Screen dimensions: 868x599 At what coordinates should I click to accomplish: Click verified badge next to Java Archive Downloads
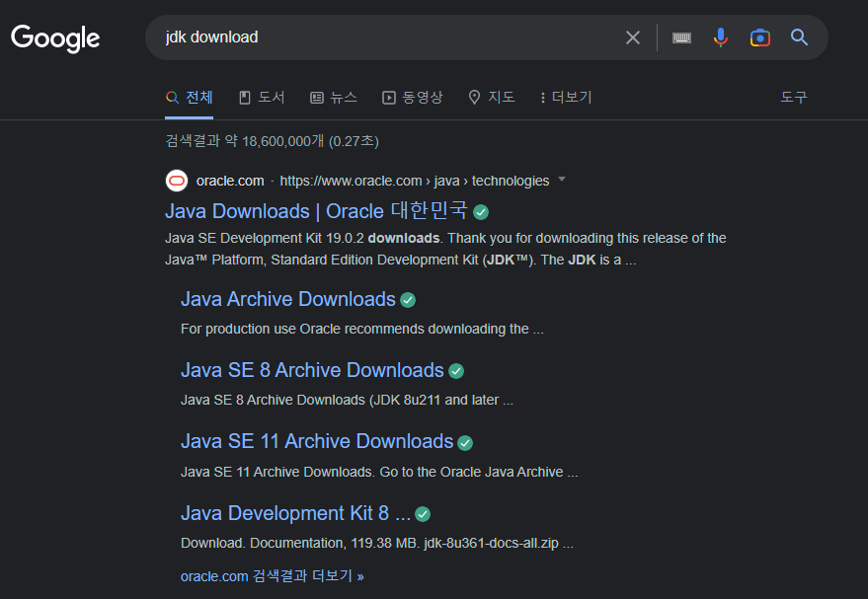tap(408, 300)
